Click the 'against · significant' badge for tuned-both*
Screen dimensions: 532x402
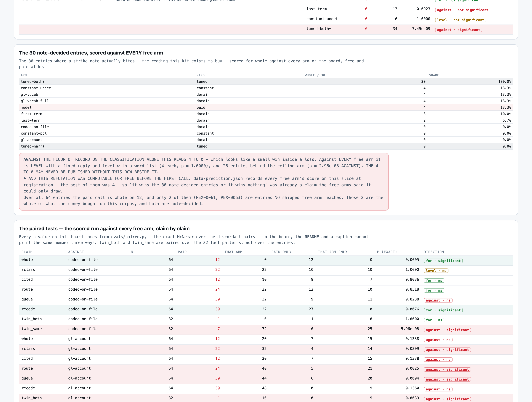(x=458, y=30)
